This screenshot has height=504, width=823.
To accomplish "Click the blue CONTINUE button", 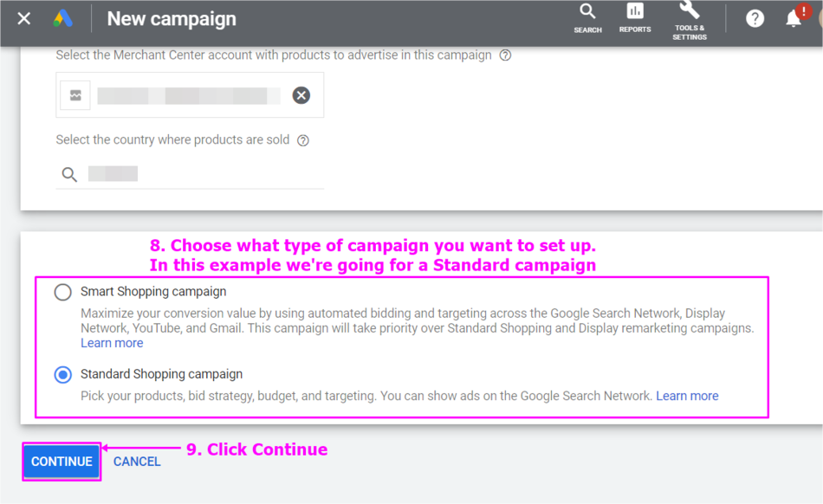I will (62, 462).
